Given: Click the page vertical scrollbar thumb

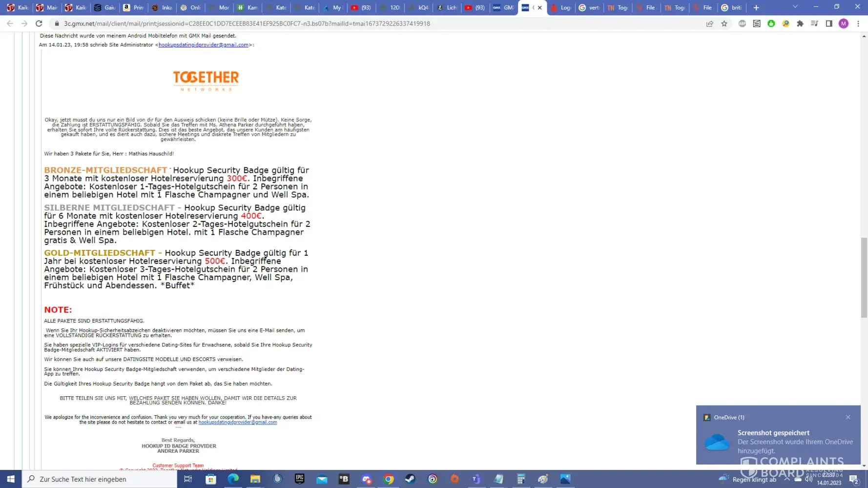Looking at the screenshot, I should tap(864, 278).
